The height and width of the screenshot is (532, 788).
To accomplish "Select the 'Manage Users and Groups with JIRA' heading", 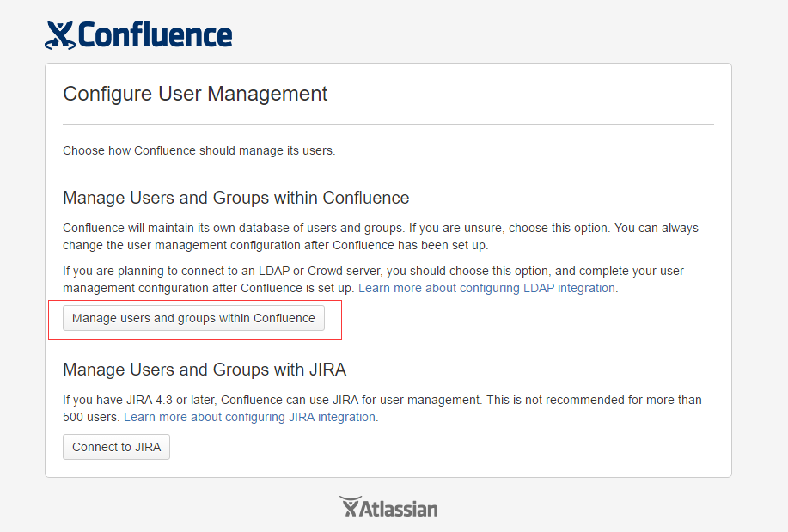I will coord(205,370).
